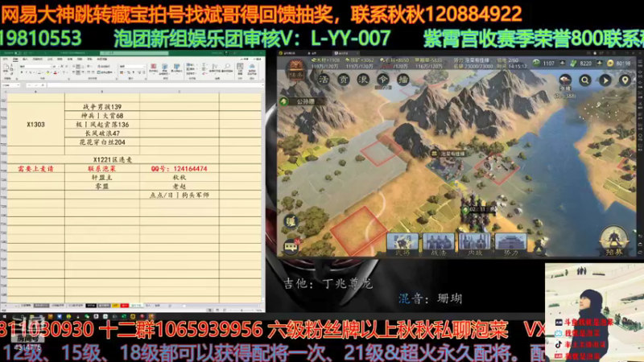This screenshot has width=644, height=362.
Task: Open the File tab in Excel
Action: 6,59
